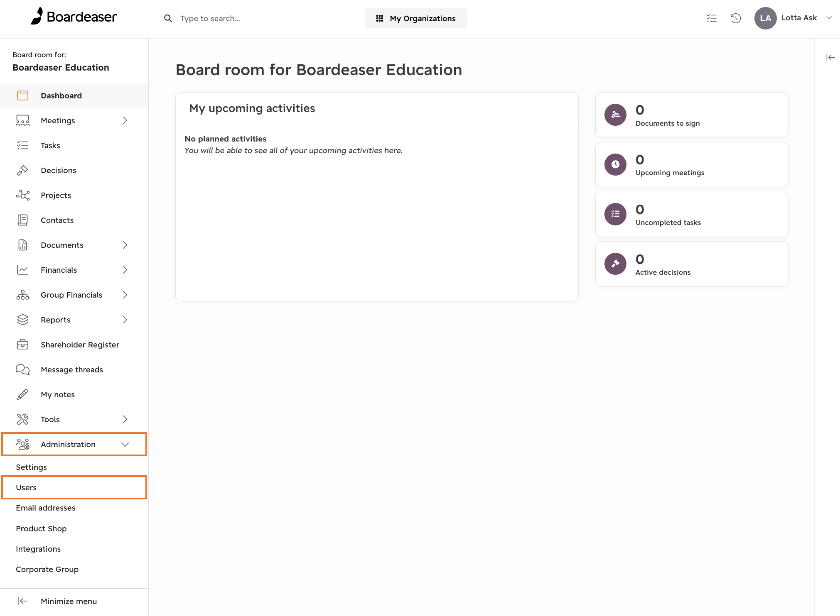Click the Boardeaser logo

pos(74,17)
